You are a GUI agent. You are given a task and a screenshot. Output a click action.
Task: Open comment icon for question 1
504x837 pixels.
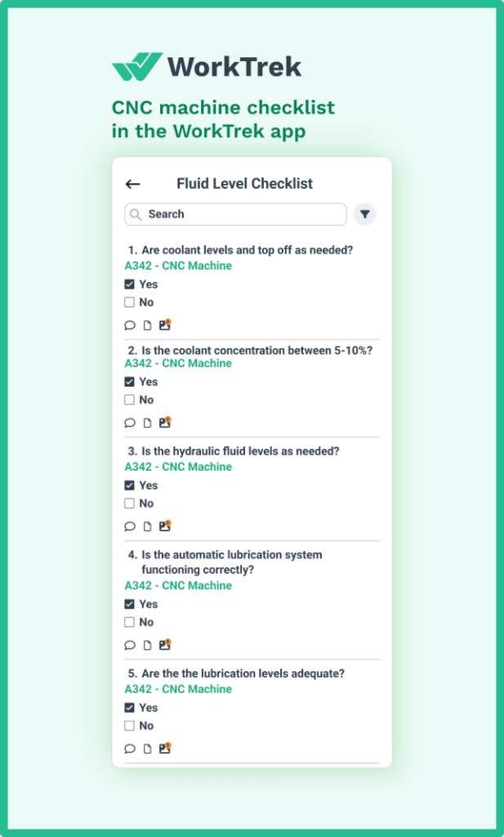click(130, 325)
